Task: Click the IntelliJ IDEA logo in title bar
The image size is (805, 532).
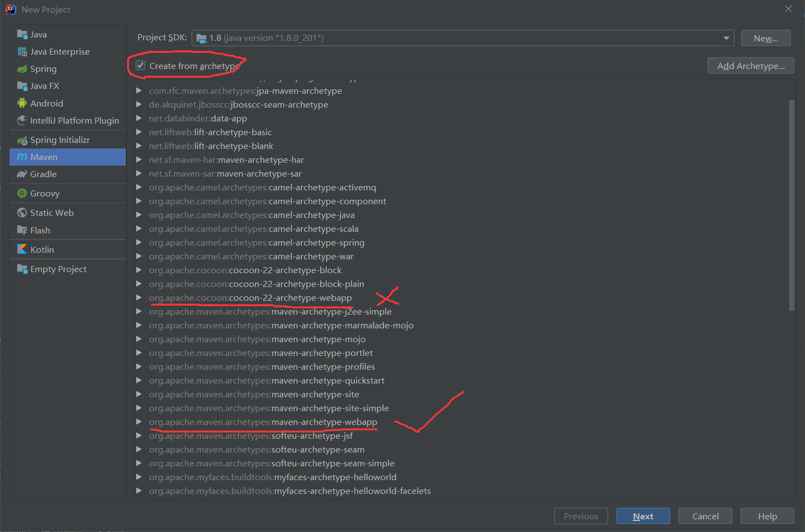Action: pos(10,9)
